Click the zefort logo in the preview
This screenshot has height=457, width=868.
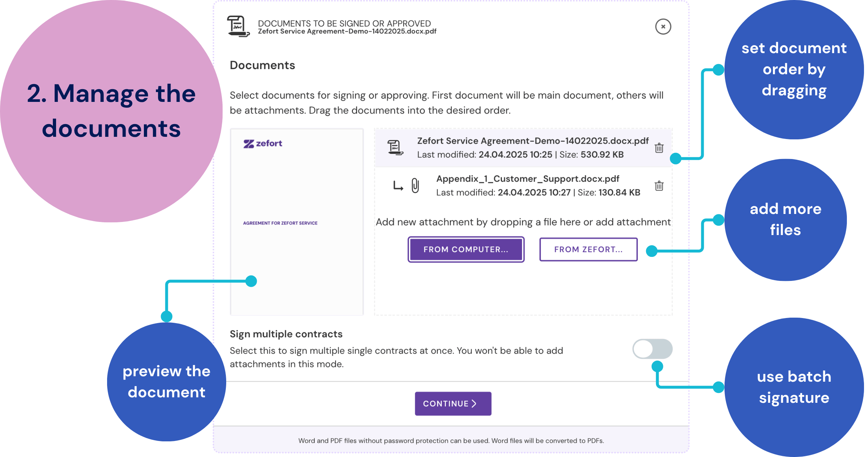pyautogui.click(x=263, y=143)
